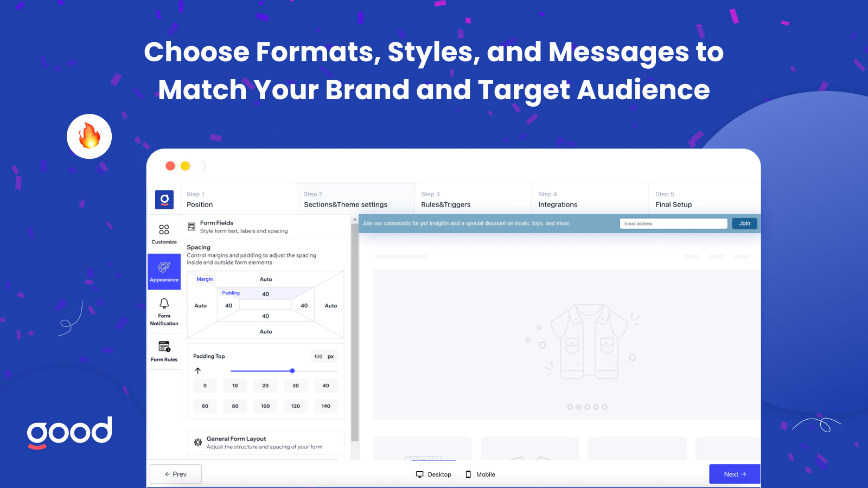Click the Email address field in preview
Screen dimensions: 868x488
coord(673,223)
